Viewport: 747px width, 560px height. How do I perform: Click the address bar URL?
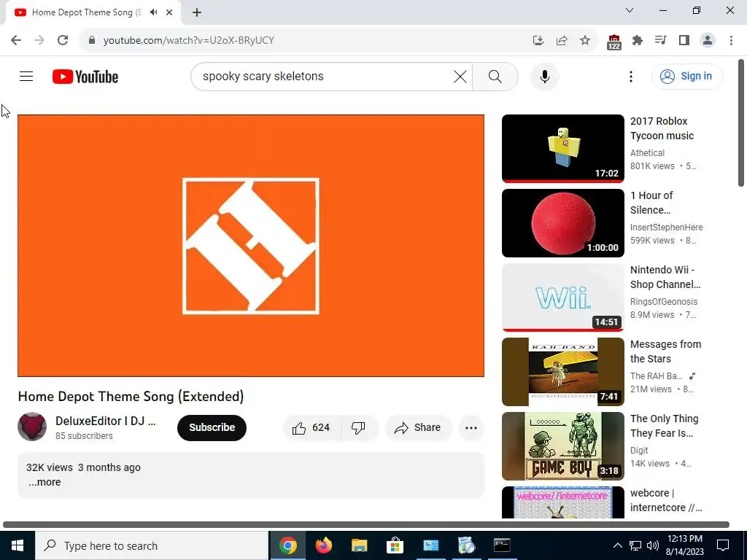point(189,40)
